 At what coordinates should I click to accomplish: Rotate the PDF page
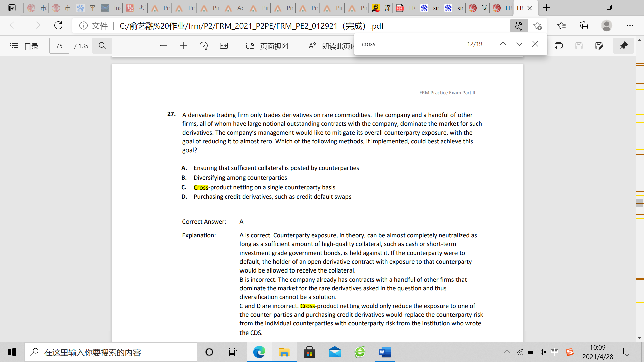(x=204, y=46)
